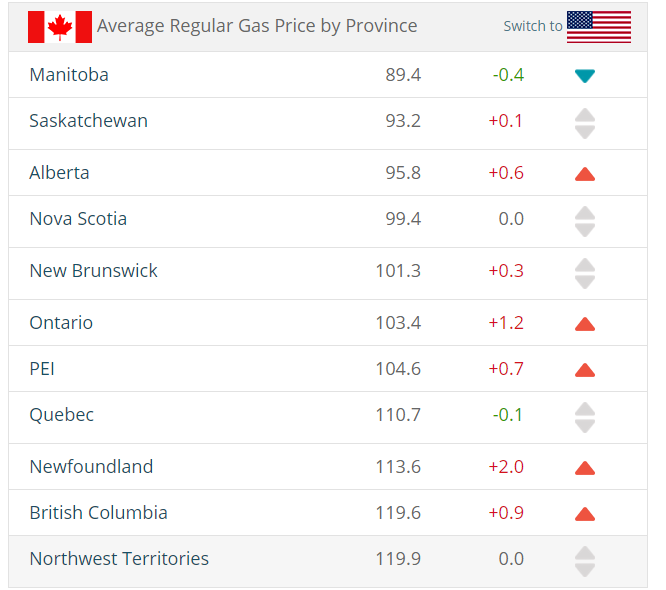This screenshot has width=666, height=590.
Task: Click Quebec's grey trend arrows
Action: pos(585,417)
